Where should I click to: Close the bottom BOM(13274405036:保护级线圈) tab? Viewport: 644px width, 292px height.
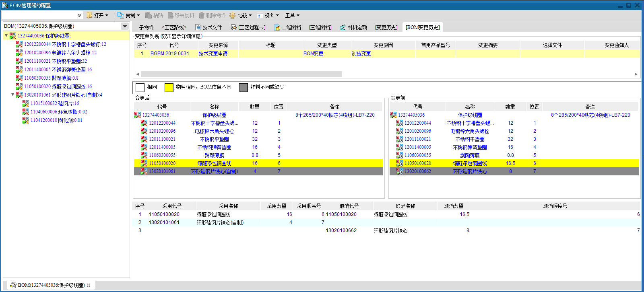coord(89,285)
